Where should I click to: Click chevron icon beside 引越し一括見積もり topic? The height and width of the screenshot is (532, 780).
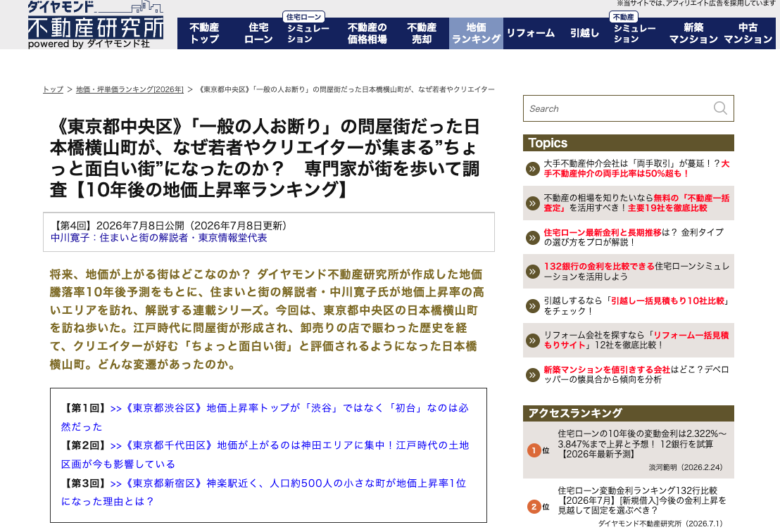[532, 306]
